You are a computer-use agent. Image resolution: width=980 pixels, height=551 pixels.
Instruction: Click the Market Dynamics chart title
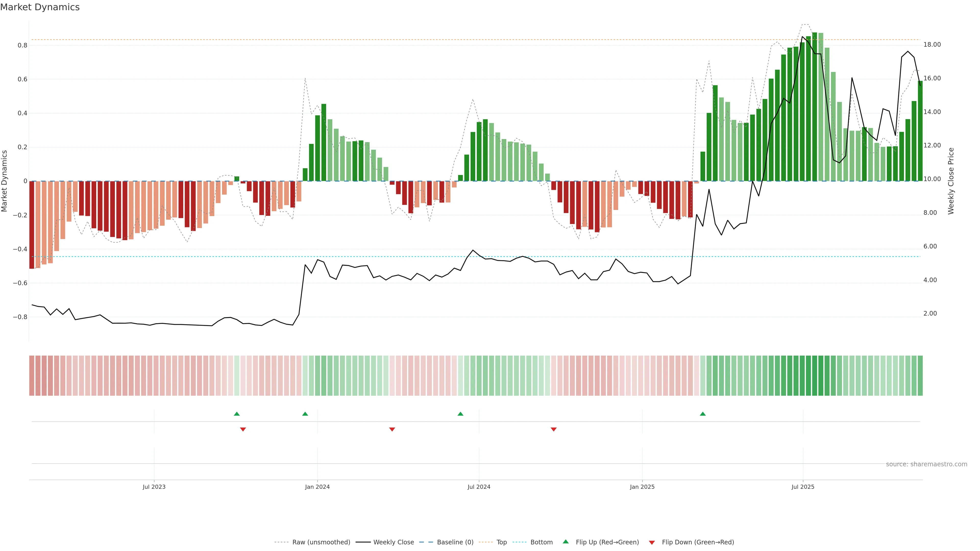(40, 7)
